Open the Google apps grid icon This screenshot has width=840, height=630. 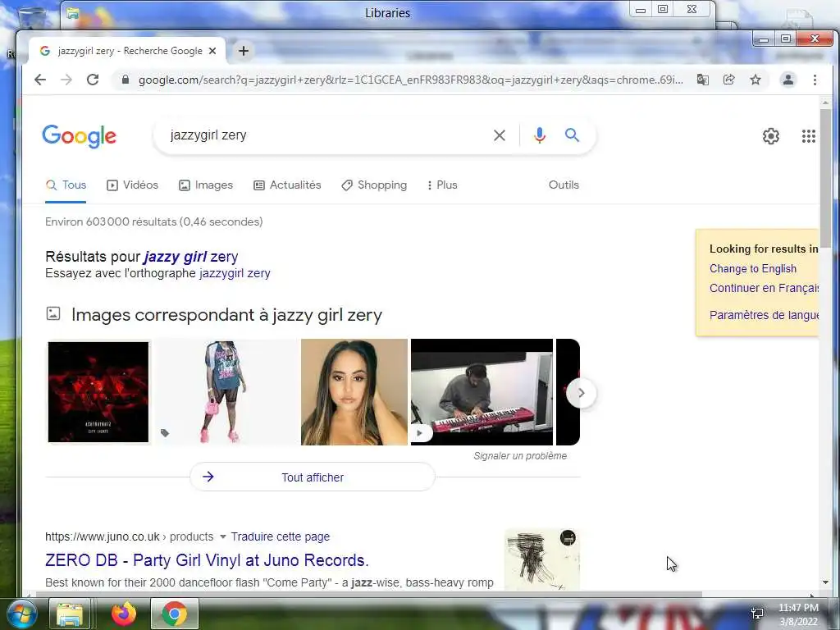(808, 136)
